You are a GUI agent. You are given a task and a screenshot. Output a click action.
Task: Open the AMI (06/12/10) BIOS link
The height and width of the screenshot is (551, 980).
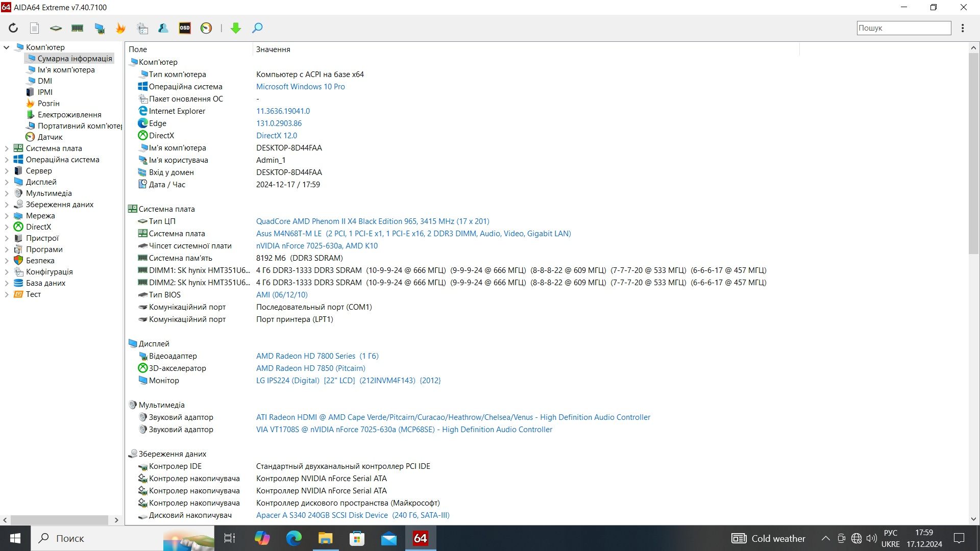(x=282, y=295)
